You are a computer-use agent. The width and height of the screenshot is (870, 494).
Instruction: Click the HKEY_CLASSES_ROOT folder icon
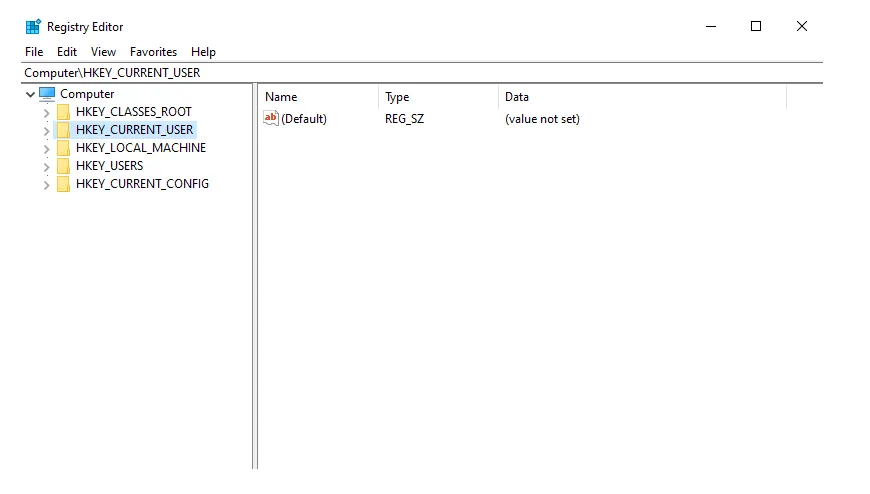point(64,112)
